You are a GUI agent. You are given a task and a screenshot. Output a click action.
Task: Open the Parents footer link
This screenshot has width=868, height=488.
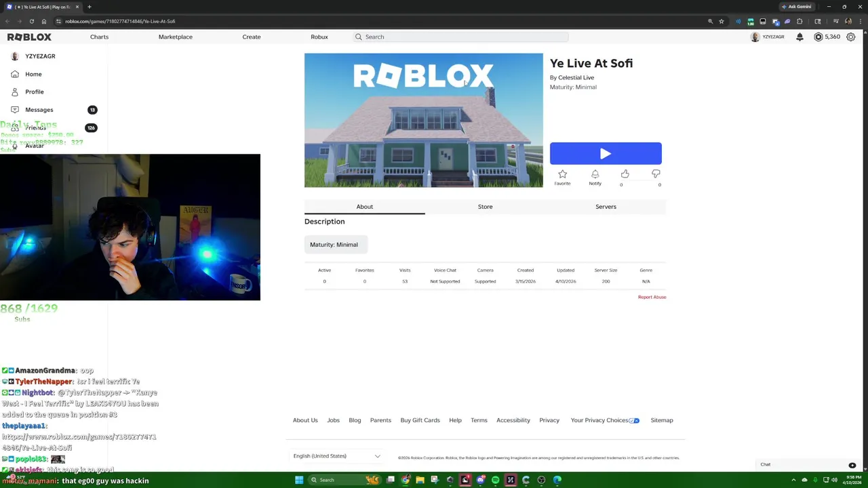click(x=380, y=420)
